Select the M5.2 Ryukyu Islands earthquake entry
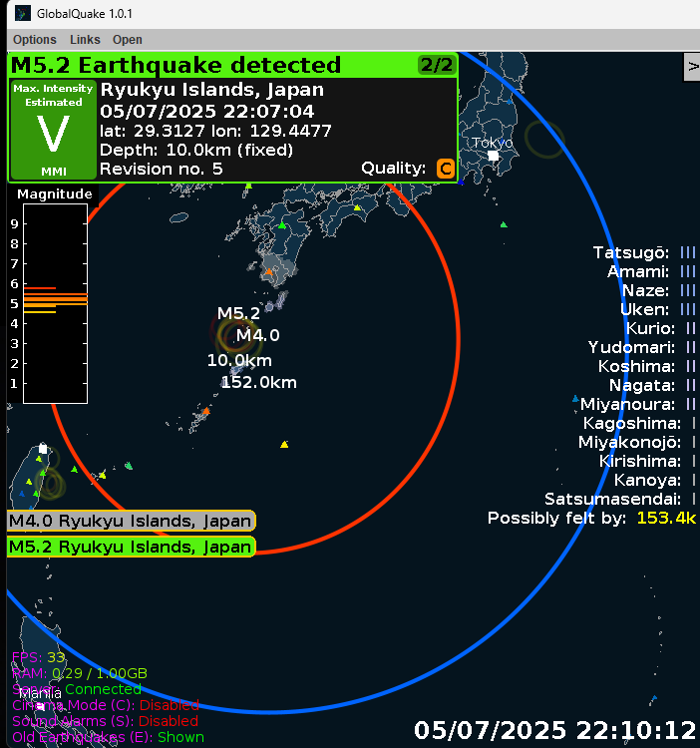This screenshot has height=748, width=700. coord(132,547)
